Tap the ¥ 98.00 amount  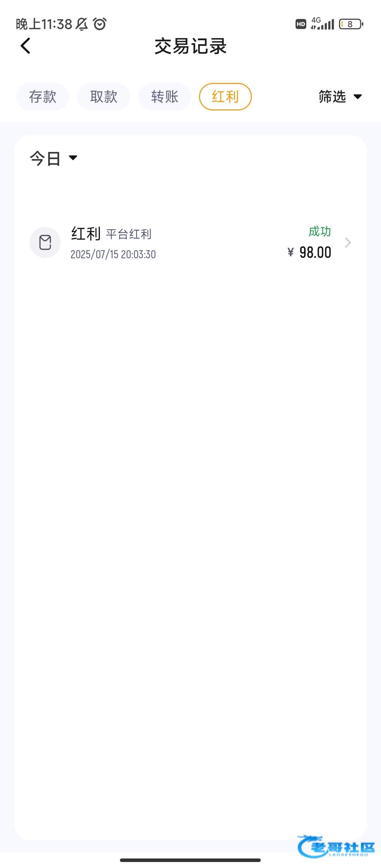pos(310,253)
